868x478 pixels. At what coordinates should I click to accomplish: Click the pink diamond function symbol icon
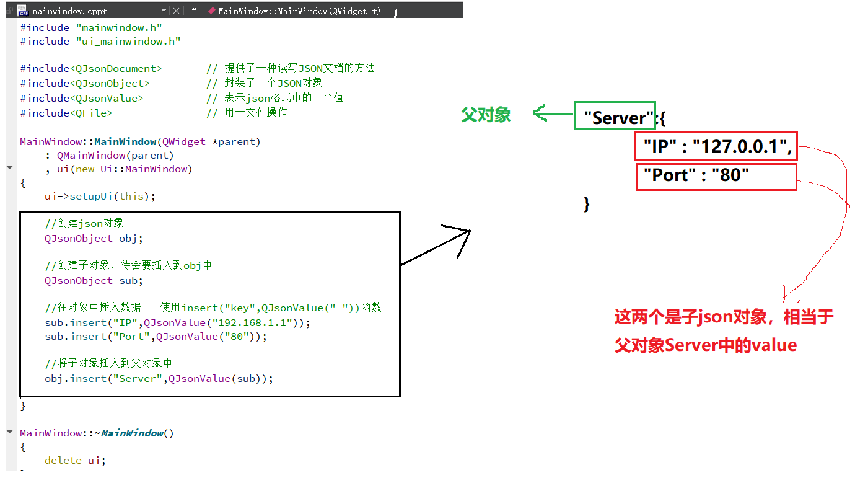(x=212, y=11)
